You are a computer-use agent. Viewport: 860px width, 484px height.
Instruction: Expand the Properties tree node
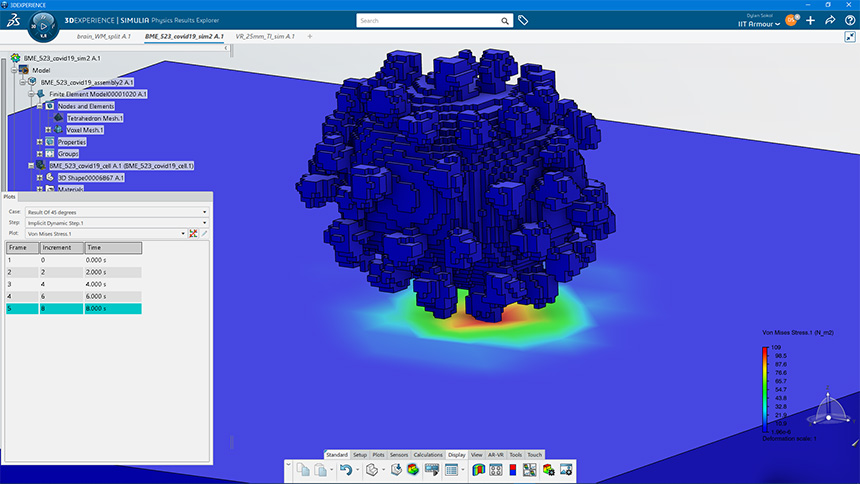click(39, 142)
